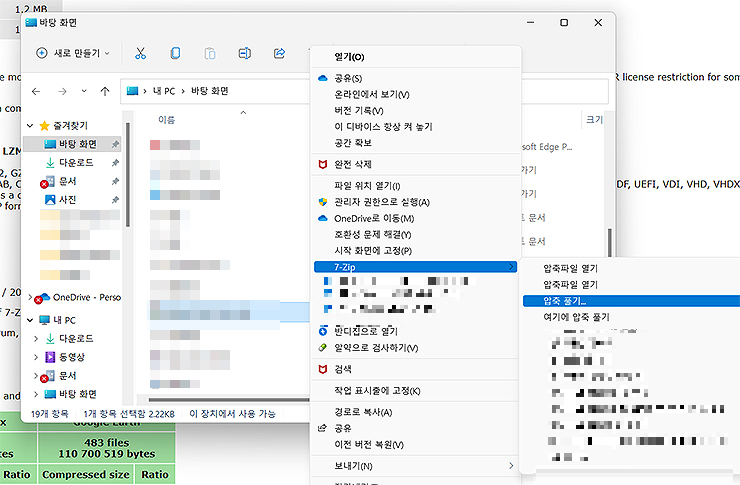Screen dimensions: 740x485
Task: Choose 이 디바이스 항상 켜 놓기
Action: pyautogui.click(x=415, y=126)
